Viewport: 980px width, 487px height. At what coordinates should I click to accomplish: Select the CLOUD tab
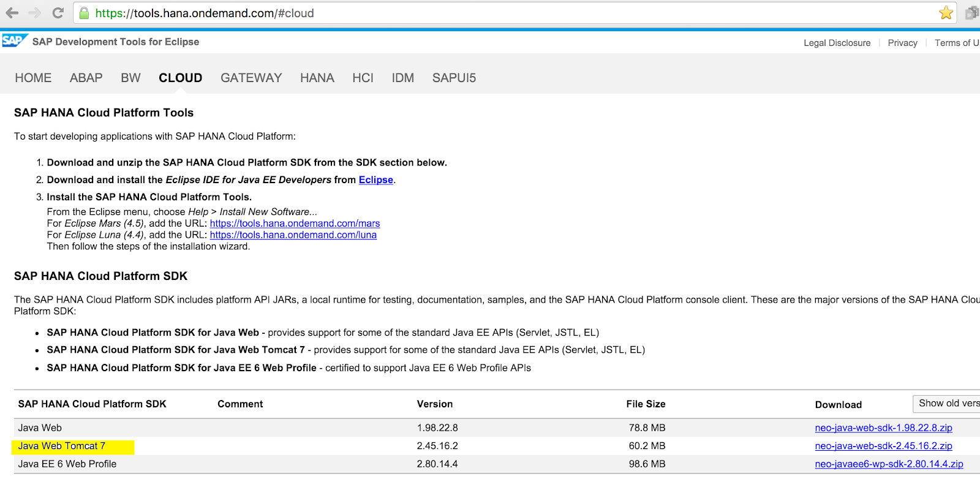tap(181, 78)
